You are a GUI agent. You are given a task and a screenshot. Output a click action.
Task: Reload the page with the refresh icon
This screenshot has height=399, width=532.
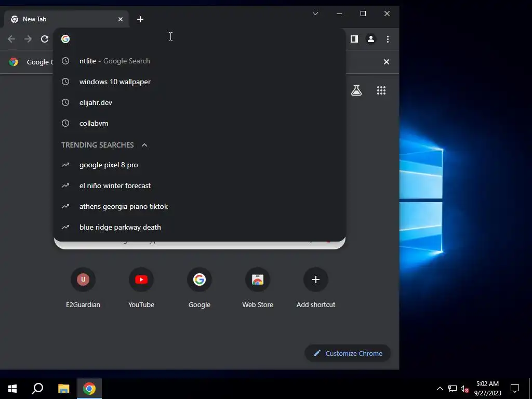click(x=45, y=39)
